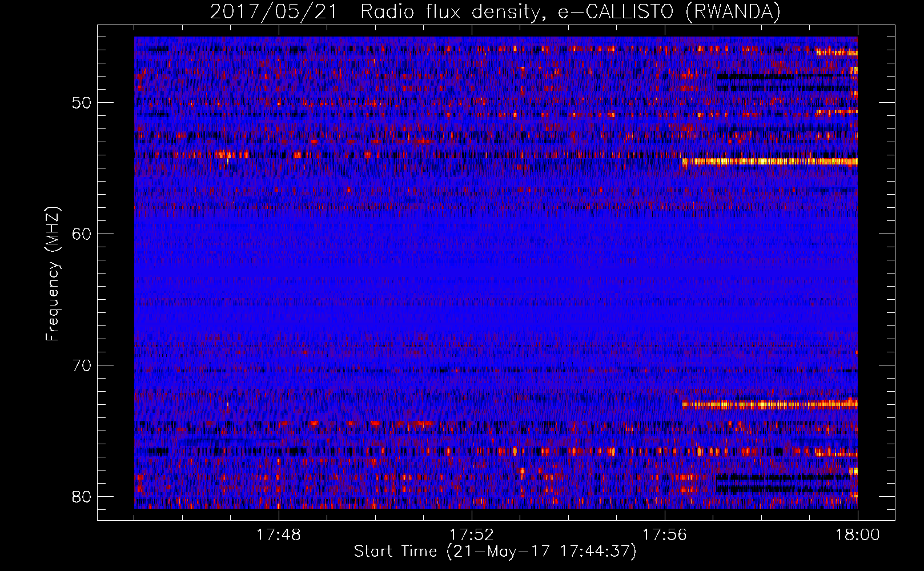This screenshot has width=924, height=571.
Task: Click the "18:00" time tick label
Action: (858, 535)
